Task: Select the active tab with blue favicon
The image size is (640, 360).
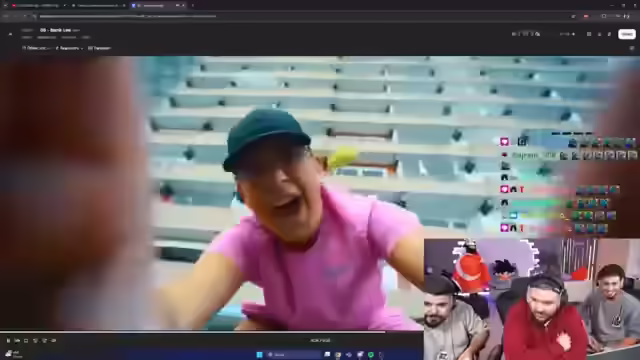Action: pyautogui.click(x=157, y=6)
